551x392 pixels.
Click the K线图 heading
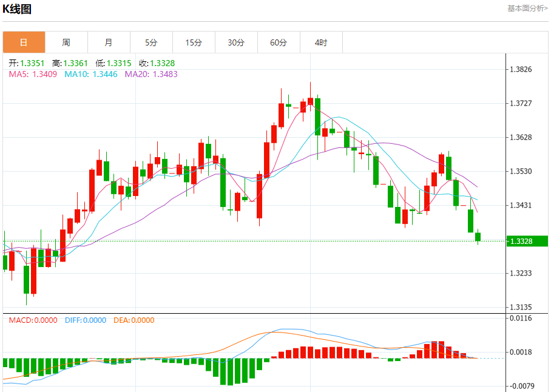(x=17, y=8)
